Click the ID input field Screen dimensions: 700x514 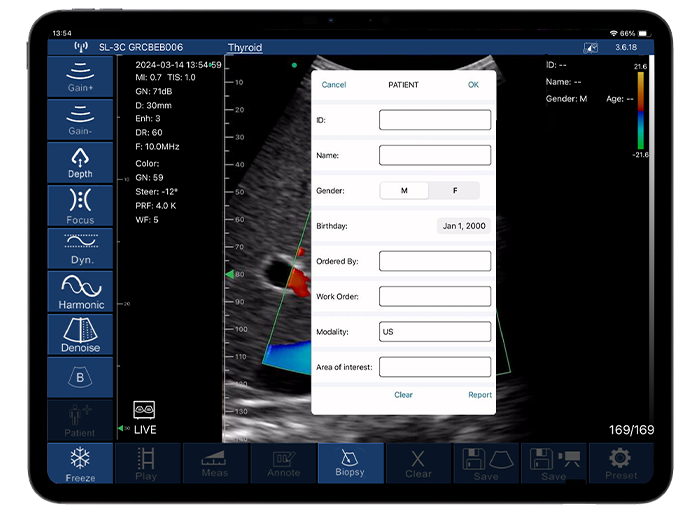435,120
